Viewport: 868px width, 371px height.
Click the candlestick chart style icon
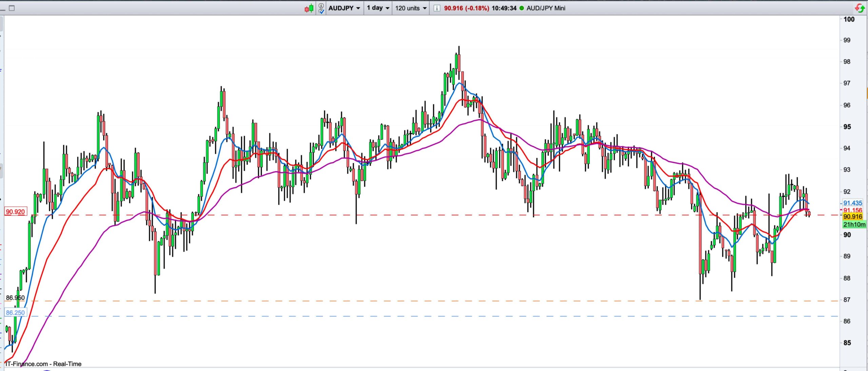click(309, 8)
